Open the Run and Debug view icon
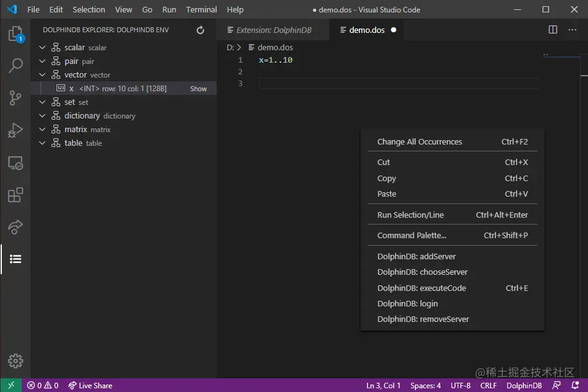The height and width of the screenshot is (392, 588). tap(16, 130)
